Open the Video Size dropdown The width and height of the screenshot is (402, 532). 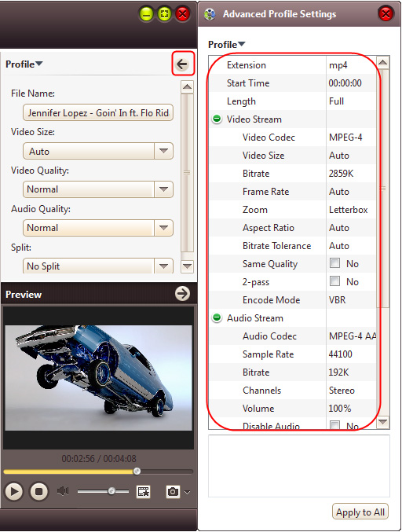tap(164, 151)
